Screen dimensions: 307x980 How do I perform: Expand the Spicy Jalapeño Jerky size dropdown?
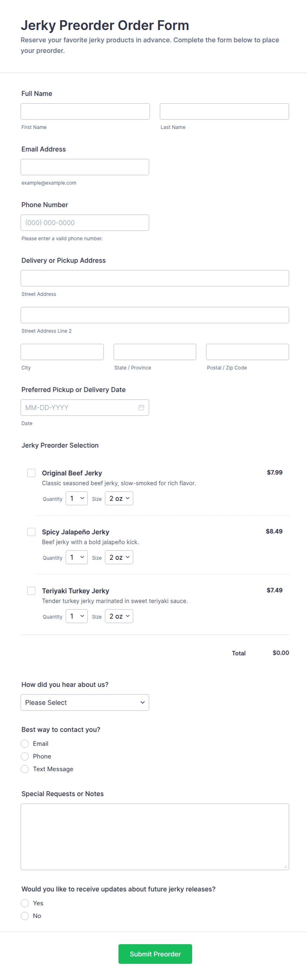(x=119, y=557)
